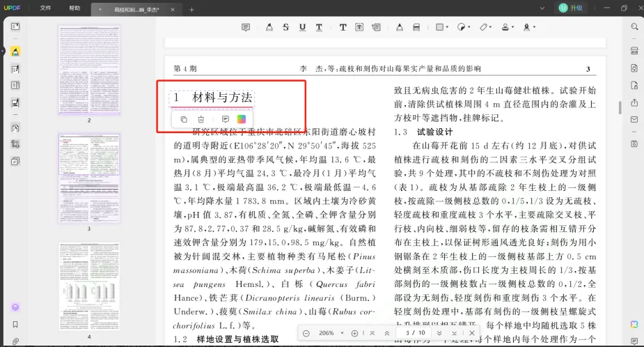Click the sticky note comment icon
The image size is (644, 347).
pos(246,27)
